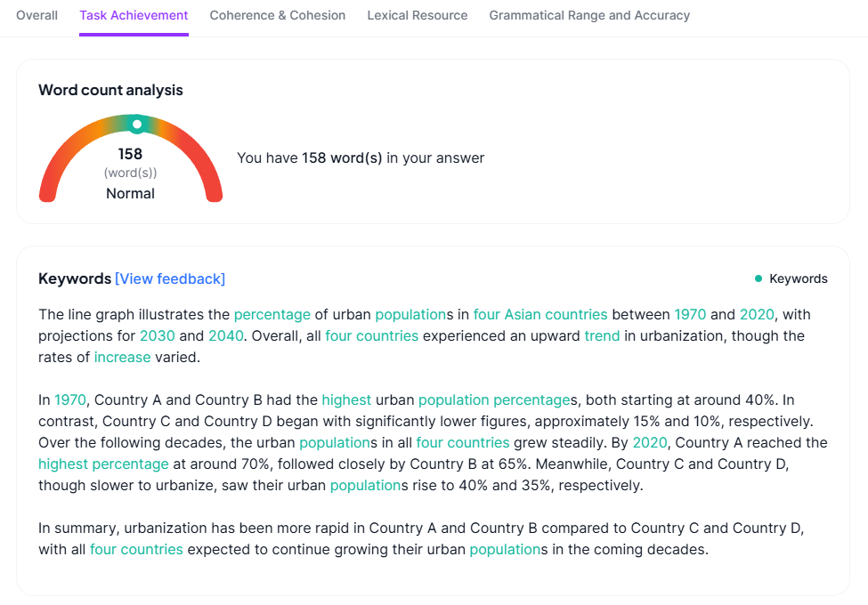Open the Lexical Resource tab
Viewport: 868px width, 605px height.
tap(418, 15)
